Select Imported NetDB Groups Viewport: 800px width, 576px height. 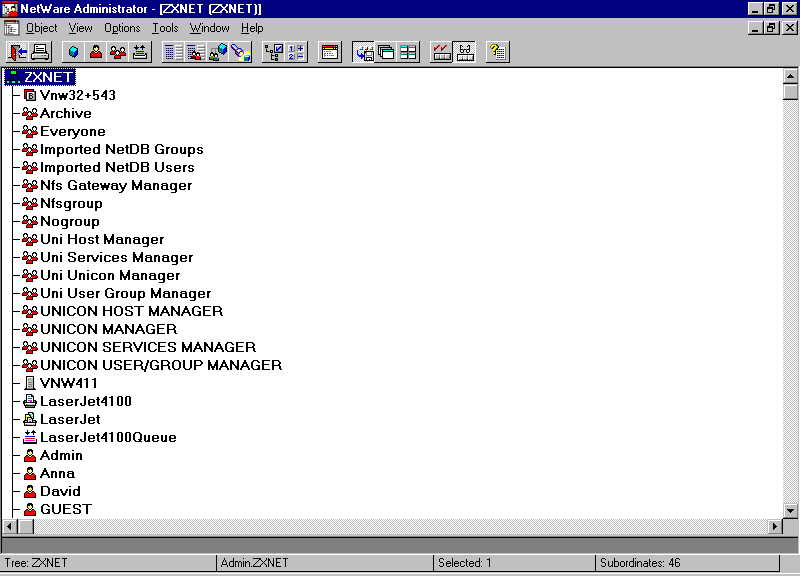coord(121,149)
